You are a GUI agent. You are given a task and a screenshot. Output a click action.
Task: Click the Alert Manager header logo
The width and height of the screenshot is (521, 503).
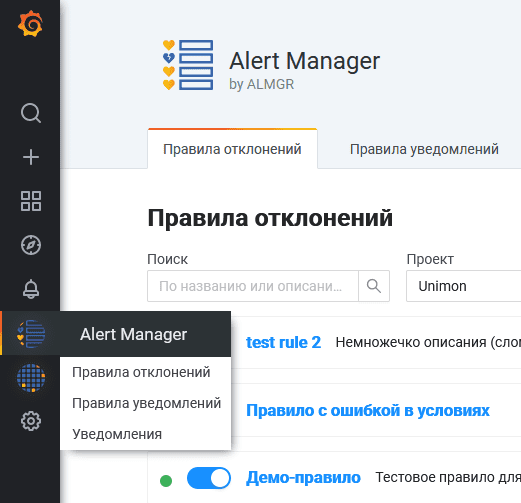pyautogui.click(x=188, y=65)
